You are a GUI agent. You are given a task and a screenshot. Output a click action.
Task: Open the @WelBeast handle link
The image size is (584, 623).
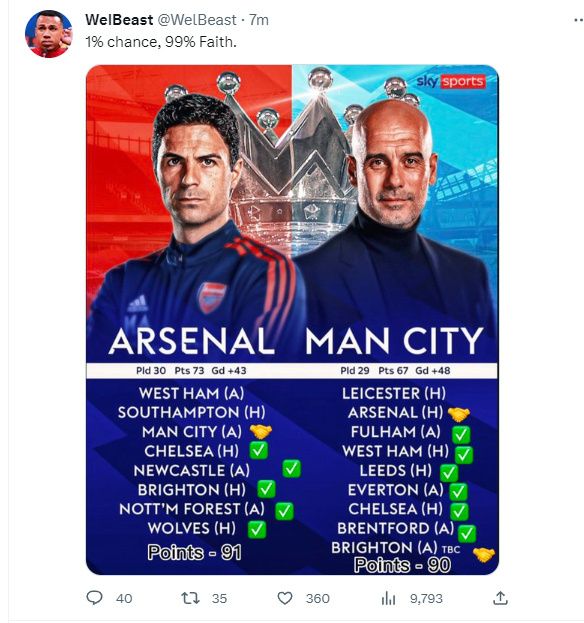click(x=197, y=20)
